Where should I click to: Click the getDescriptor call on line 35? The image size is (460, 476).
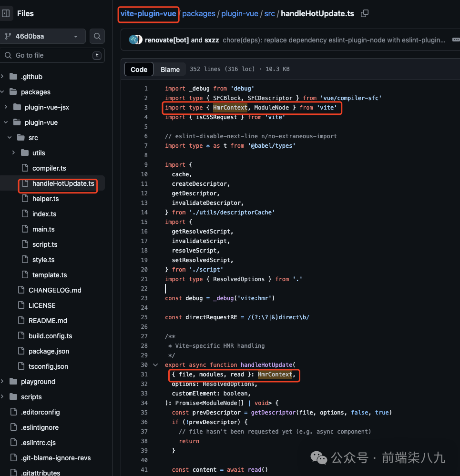273,413
